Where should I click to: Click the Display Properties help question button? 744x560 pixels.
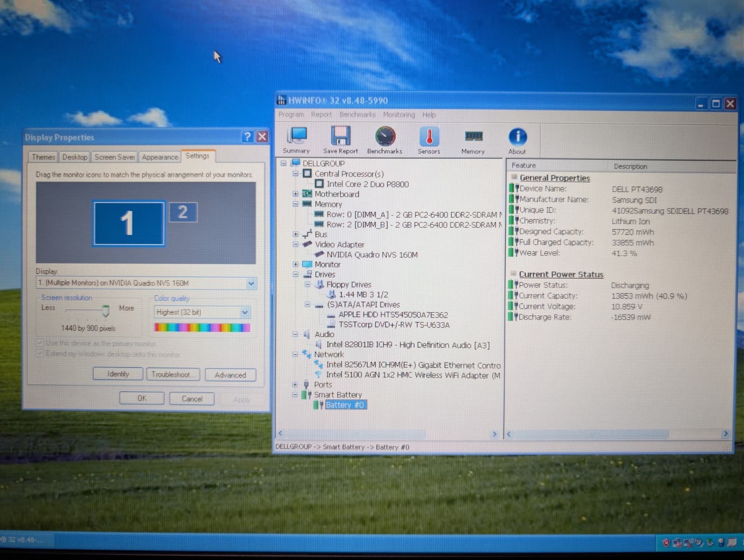pos(247,136)
